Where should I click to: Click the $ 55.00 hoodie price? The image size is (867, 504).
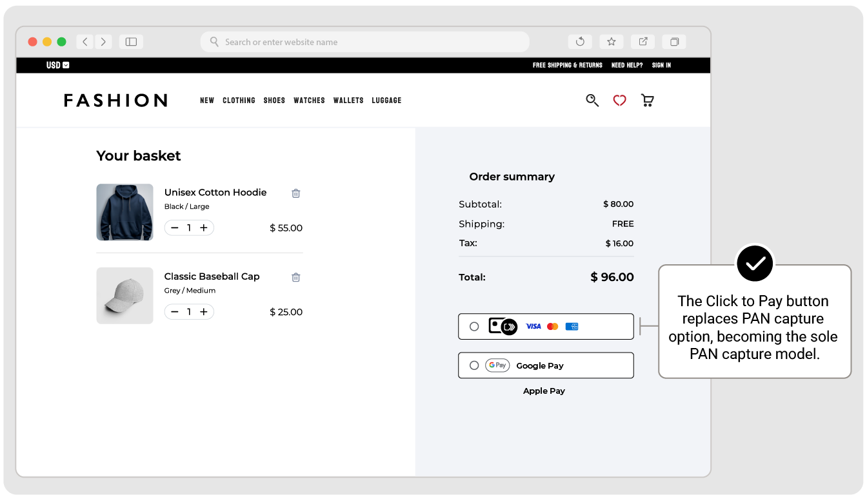(x=286, y=228)
